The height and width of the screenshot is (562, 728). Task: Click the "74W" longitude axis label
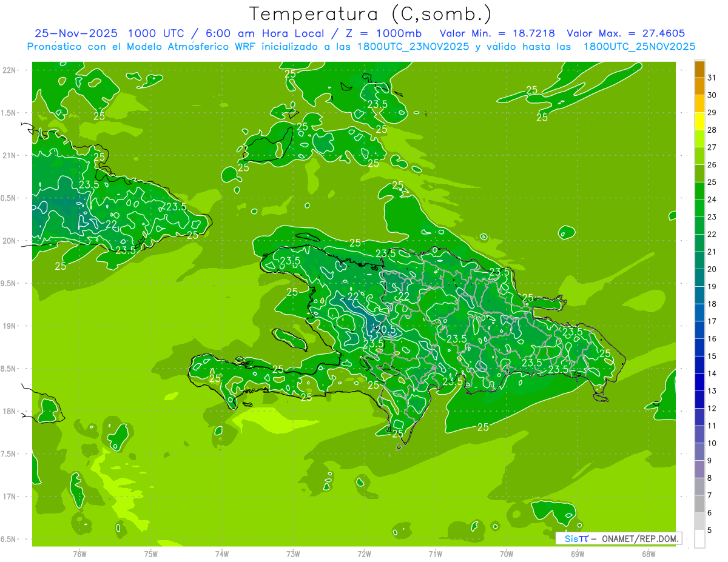point(222,554)
